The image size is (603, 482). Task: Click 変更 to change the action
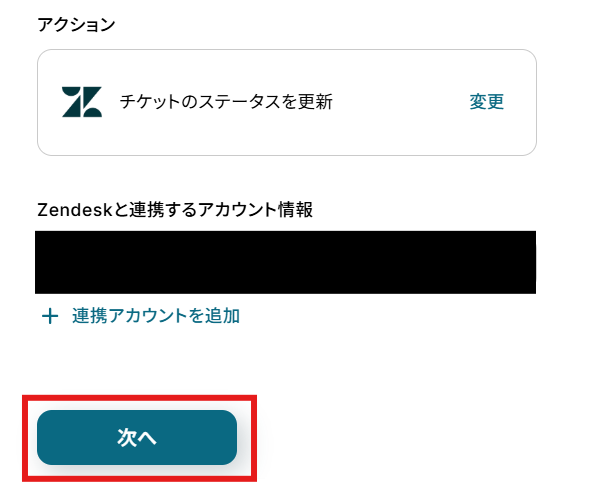pos(486,102)
